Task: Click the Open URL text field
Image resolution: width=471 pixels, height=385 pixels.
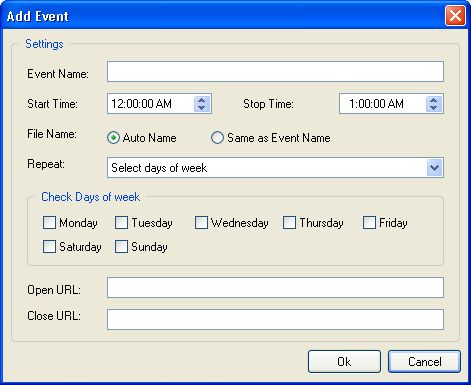Action: 275,287
